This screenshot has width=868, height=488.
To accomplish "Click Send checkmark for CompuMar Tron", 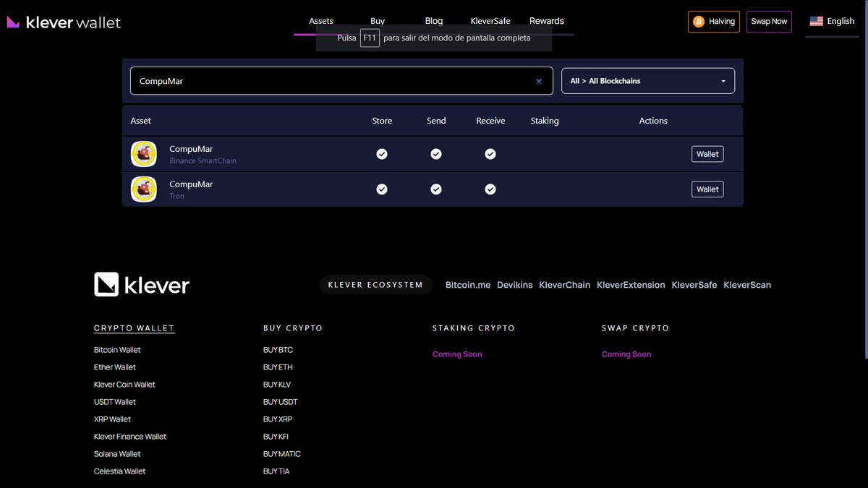I will click(436, 189).
